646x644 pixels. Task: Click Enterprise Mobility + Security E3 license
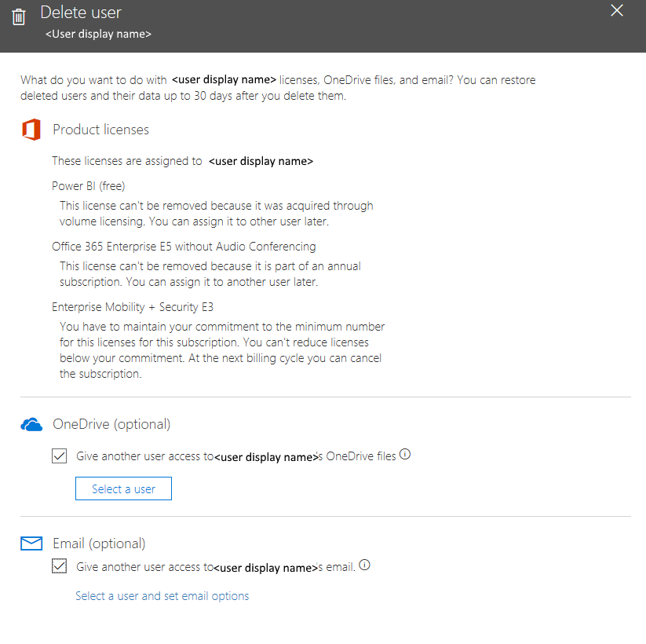coord(133,307)
